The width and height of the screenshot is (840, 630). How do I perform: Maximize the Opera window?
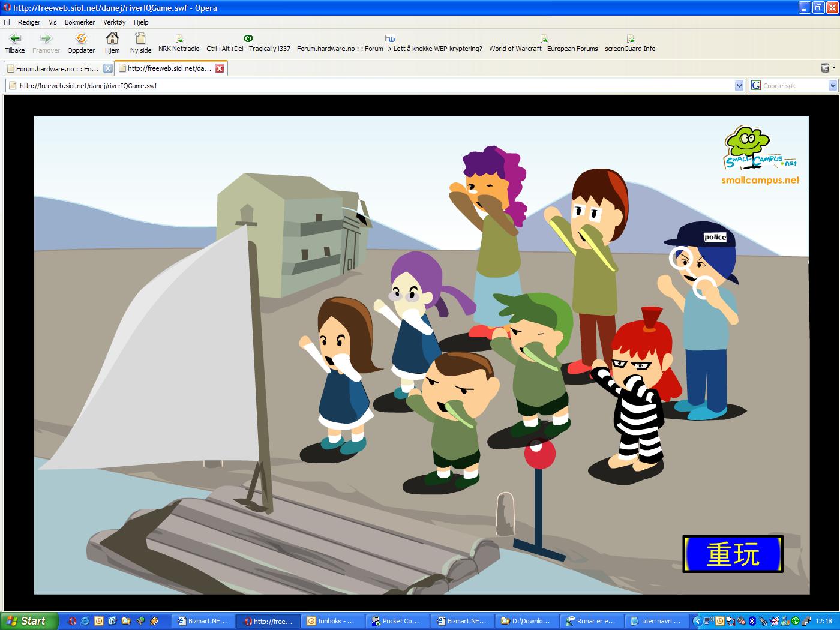[818, 8]
